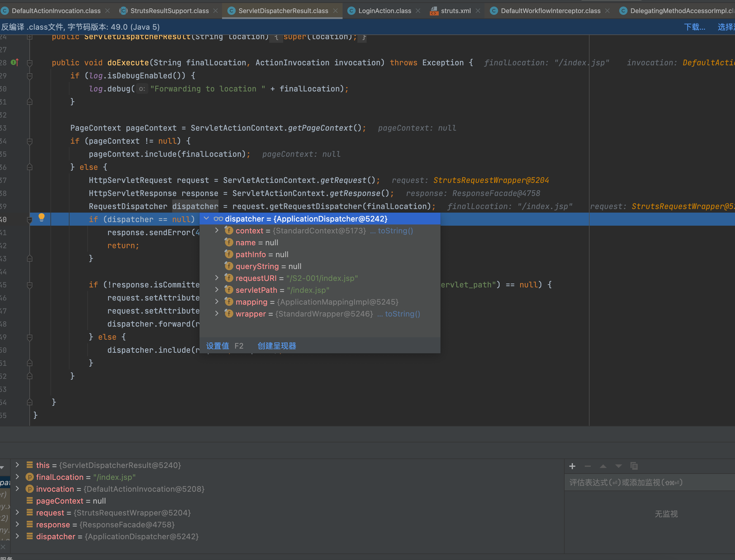
Task: Switch to DefaultWorkflowInterceptor.class tab
Action: [550, 11]
